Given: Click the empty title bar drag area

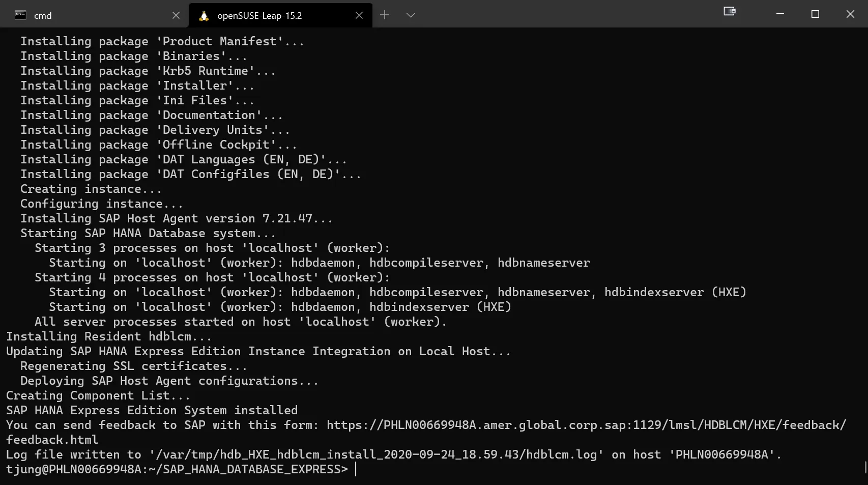Looking at the screenshot, I should pos(560,14).
